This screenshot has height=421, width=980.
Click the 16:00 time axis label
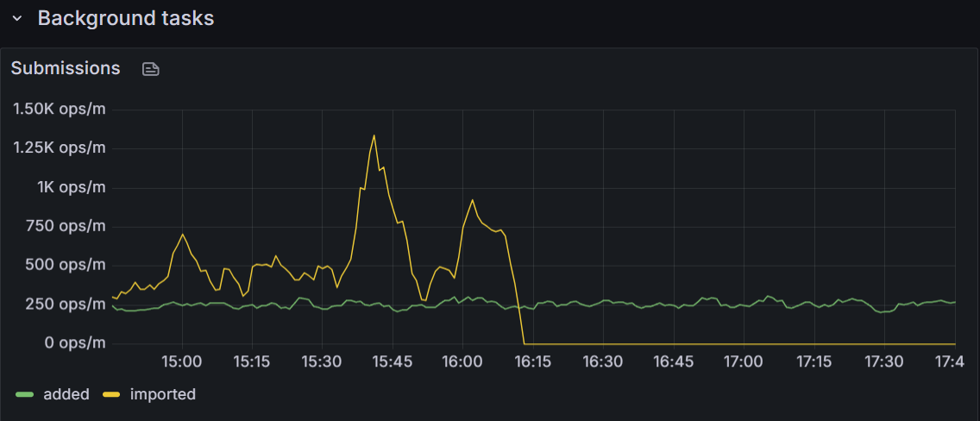point(462,362)
